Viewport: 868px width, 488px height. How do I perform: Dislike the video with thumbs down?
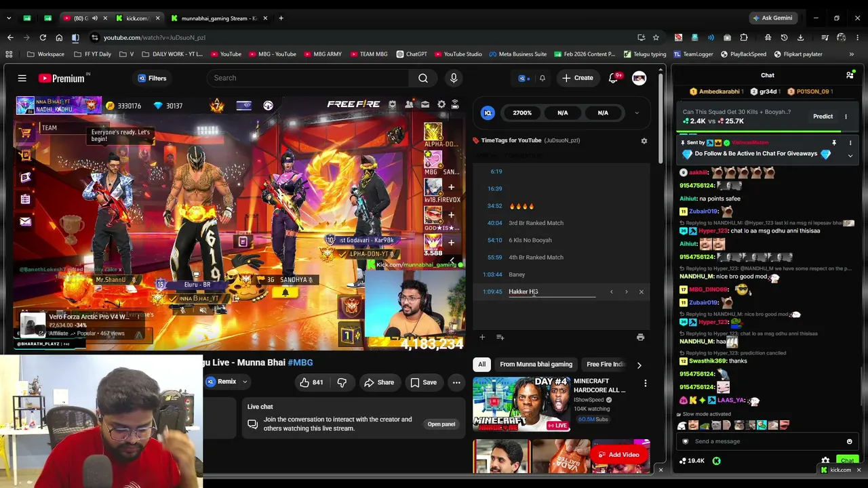click(342, 382)
